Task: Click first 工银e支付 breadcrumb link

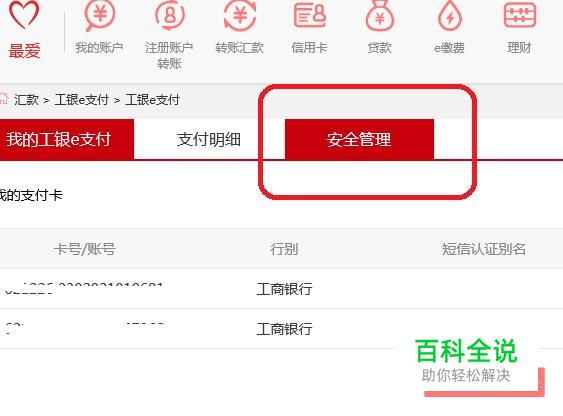Action: [82, 99]
